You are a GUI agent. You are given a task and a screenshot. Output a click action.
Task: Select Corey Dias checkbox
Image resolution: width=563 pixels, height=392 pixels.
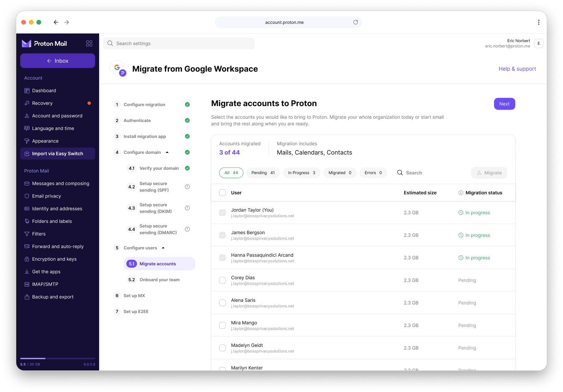pyautogui.click(x=222, y=280)
